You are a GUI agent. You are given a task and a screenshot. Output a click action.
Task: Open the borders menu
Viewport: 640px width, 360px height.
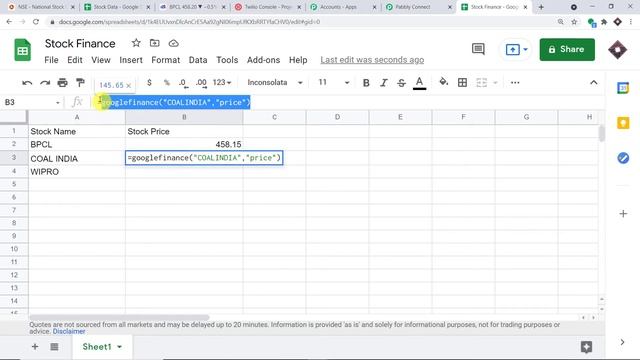point(462,82)
